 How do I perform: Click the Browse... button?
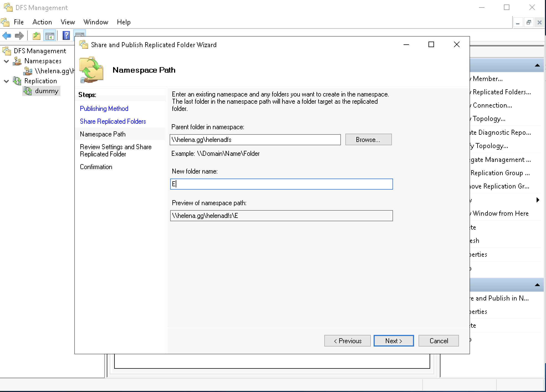[x=368, y=139]
